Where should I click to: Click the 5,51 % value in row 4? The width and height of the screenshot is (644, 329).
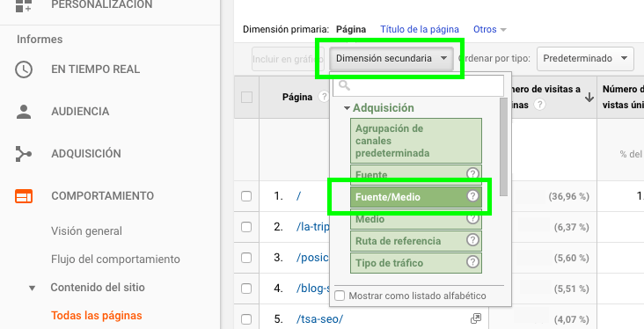pos(571,289)
